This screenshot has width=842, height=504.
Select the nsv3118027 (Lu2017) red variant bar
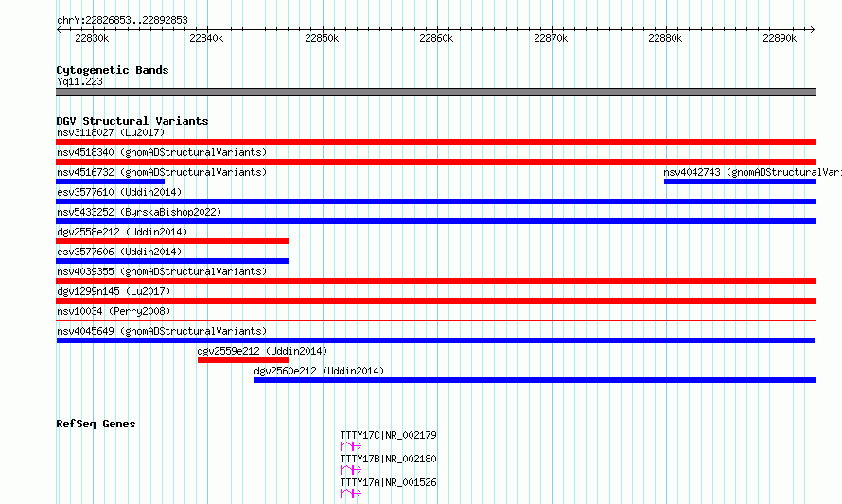point(435,142)
